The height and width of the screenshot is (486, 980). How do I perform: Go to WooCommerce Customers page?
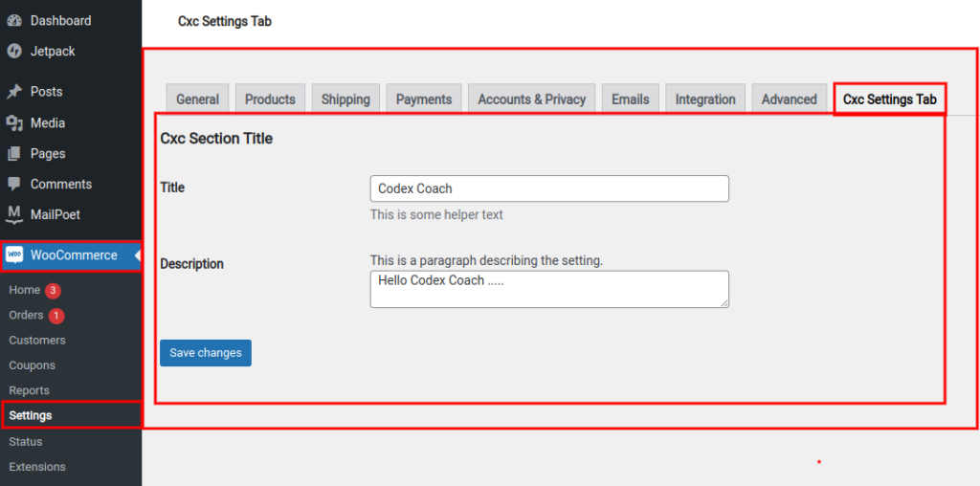point(37,340)
